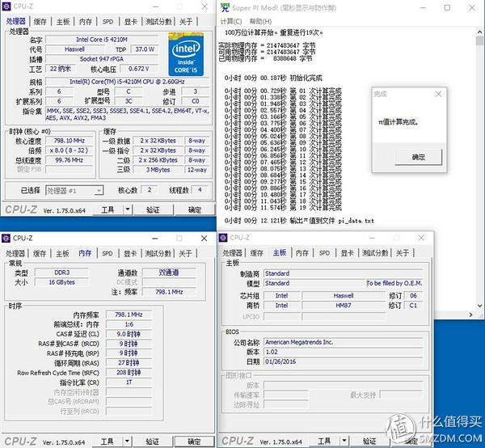
Task: Click 确定 in the memory window
Action: pos(194,442)
